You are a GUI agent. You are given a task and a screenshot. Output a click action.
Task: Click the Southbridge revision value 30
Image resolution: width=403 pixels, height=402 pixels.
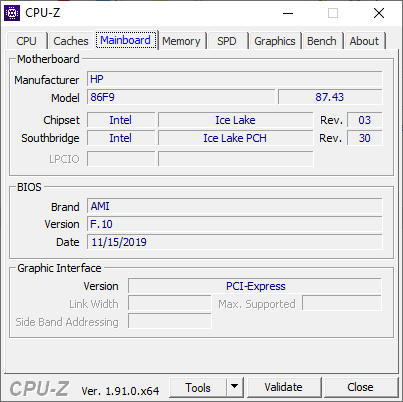pos(365,138)
